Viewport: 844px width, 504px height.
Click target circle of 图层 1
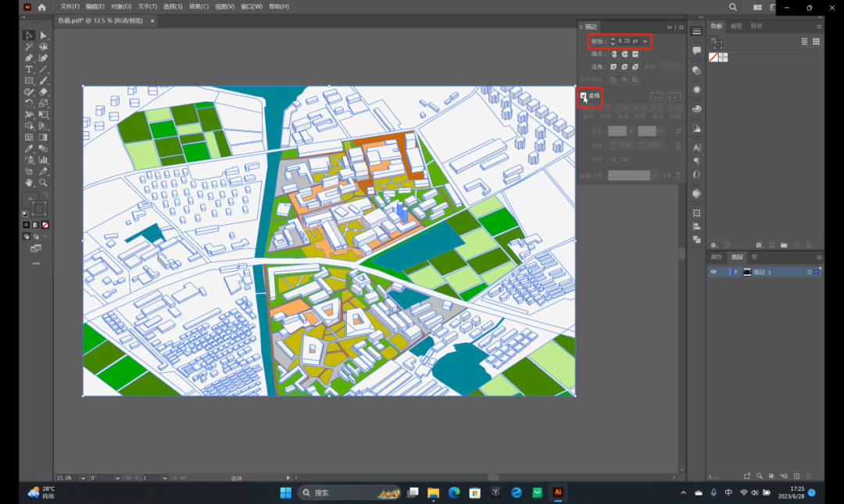(810, 272)
